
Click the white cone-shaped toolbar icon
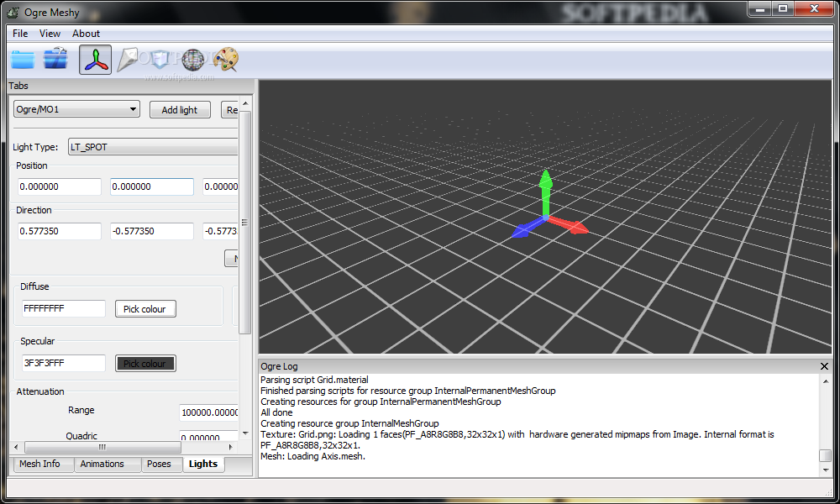[x=128, y=60]
